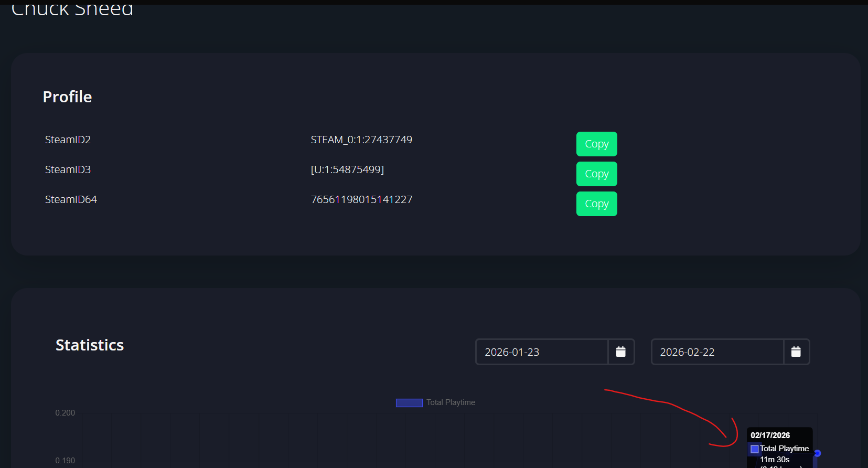Select the 76561198015141227 value
This screenshot has height=468, width=868.
pyautogui.click(x=361, y=199)
